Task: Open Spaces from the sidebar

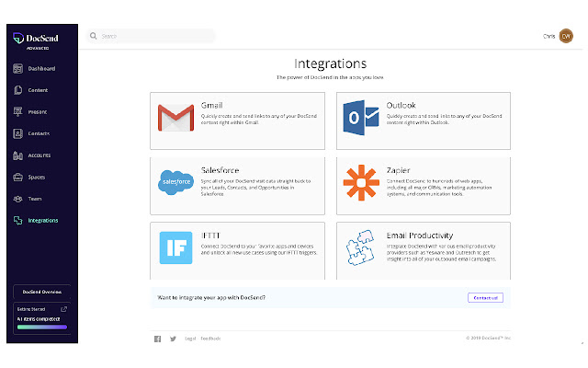Action: click(37, 177)
